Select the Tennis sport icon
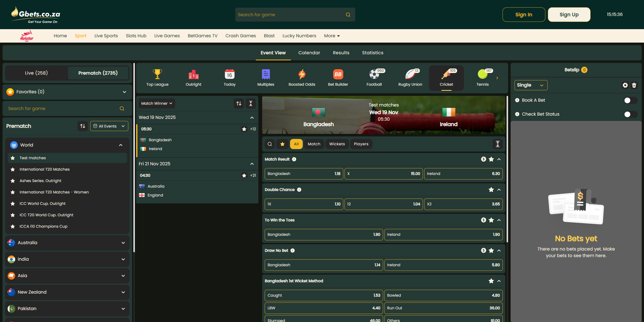 [x=482, y=77]
